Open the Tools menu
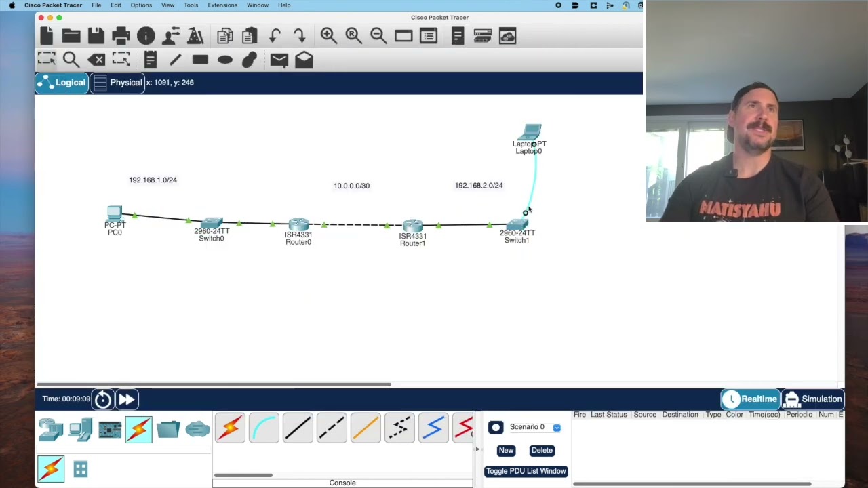Screen dimensions: 868x488 (191, 5)
